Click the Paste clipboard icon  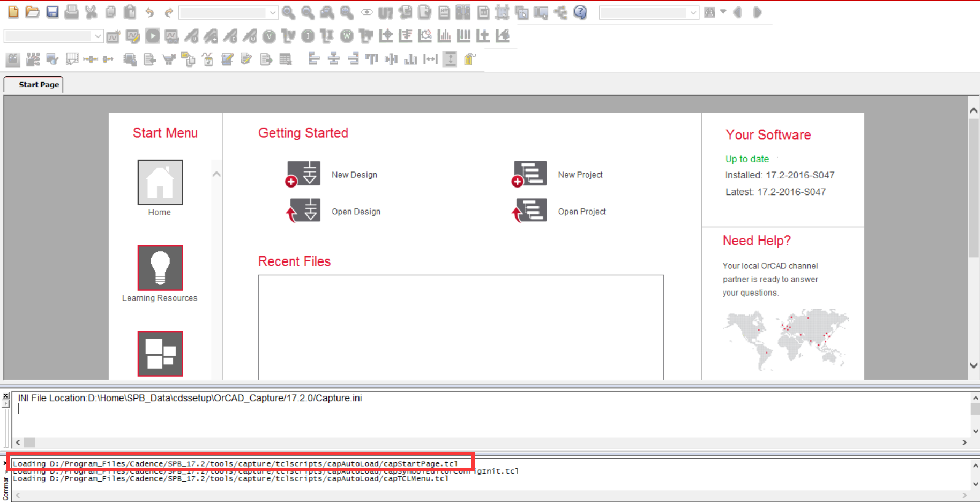pyautogui.click(x=130, y=12)
